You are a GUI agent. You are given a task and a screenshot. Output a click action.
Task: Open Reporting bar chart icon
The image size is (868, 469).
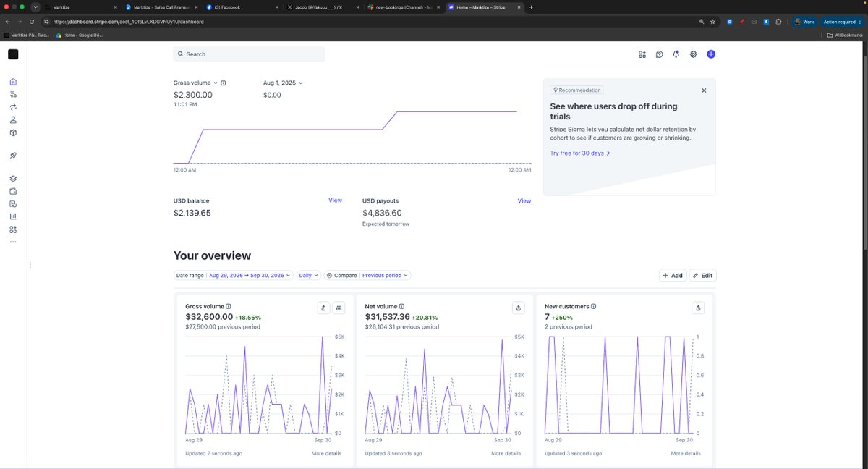13,216
